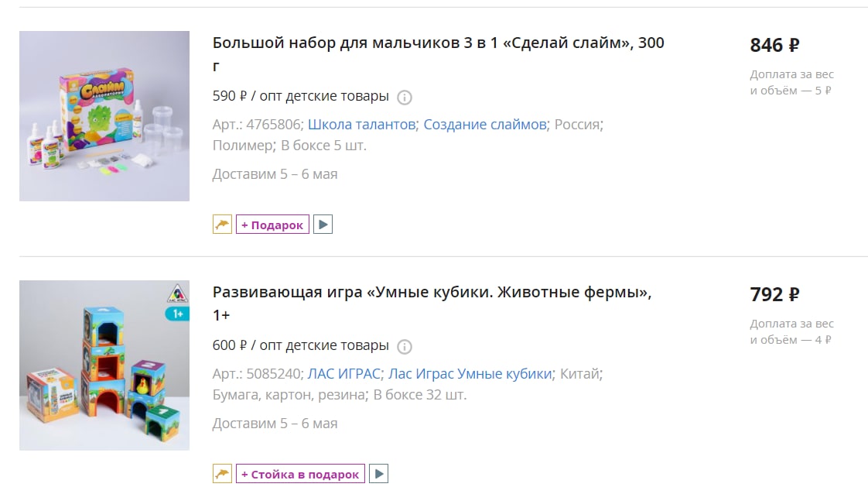Image resolution: width=868 pixels, height=494 pixels.
Task: Open the '+ Стойка в подарок' badge
Action: point(301,474)
